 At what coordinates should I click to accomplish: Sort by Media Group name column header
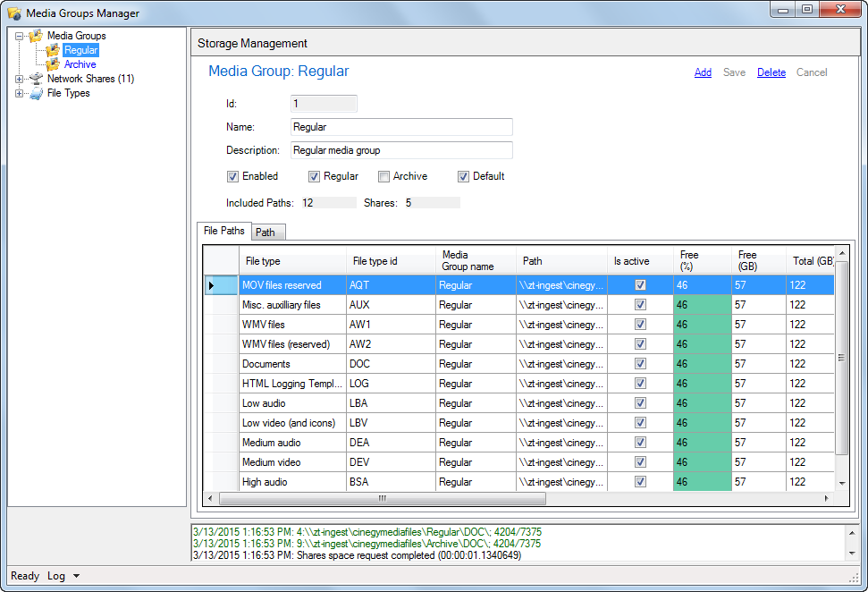(x=476, y=261)
